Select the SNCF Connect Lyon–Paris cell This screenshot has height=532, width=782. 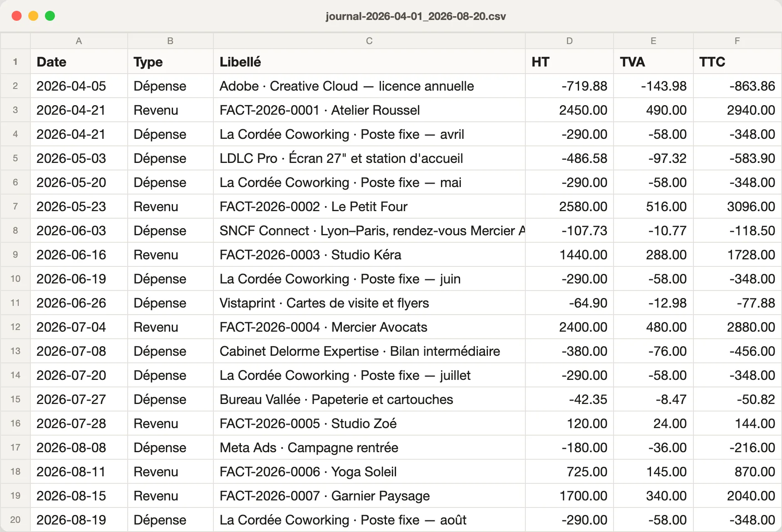click(x=369, y=231)
